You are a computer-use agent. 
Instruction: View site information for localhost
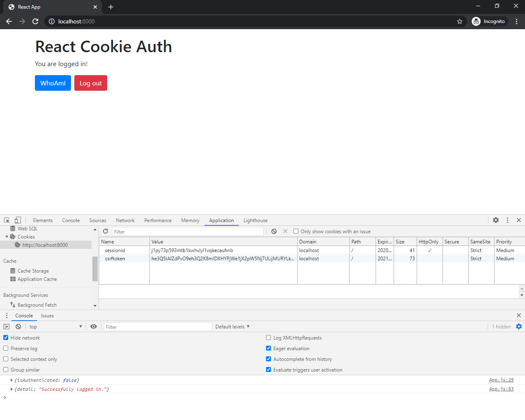point(52,21)
